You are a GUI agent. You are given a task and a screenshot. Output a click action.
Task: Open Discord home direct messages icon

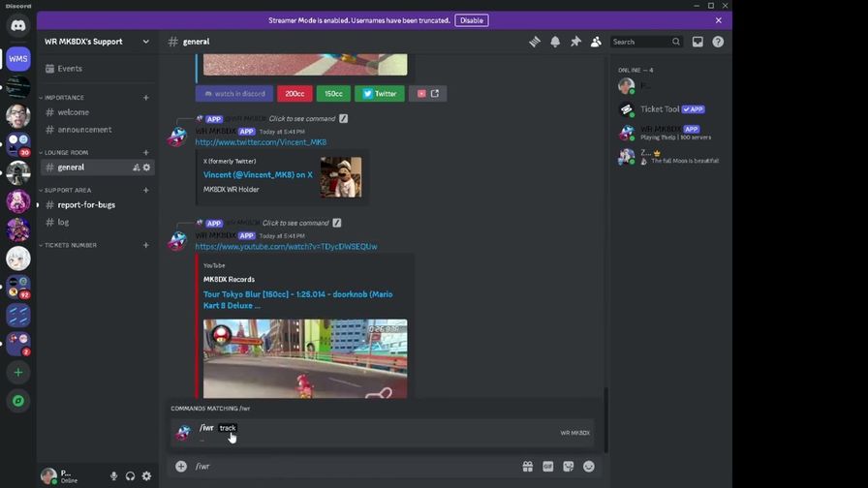18,25
